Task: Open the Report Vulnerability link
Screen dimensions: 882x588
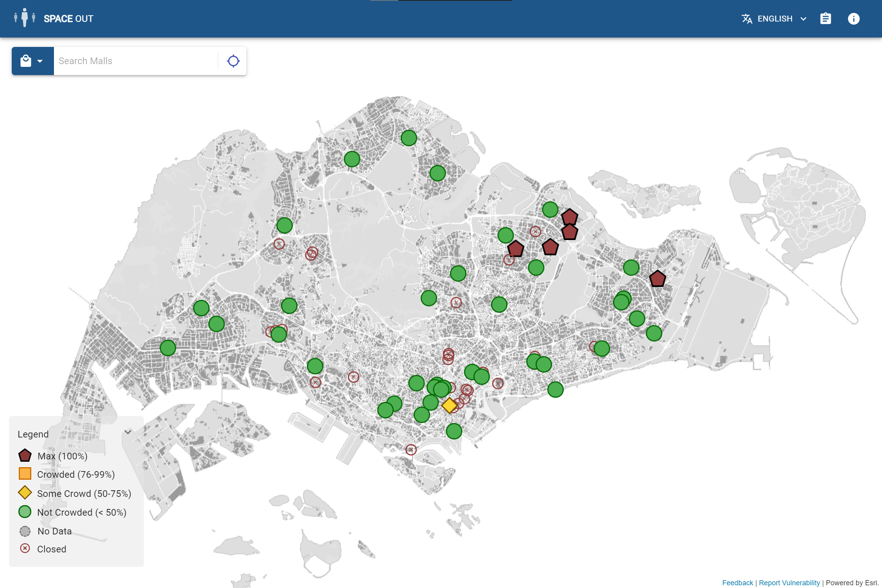Action: point(789,583)
